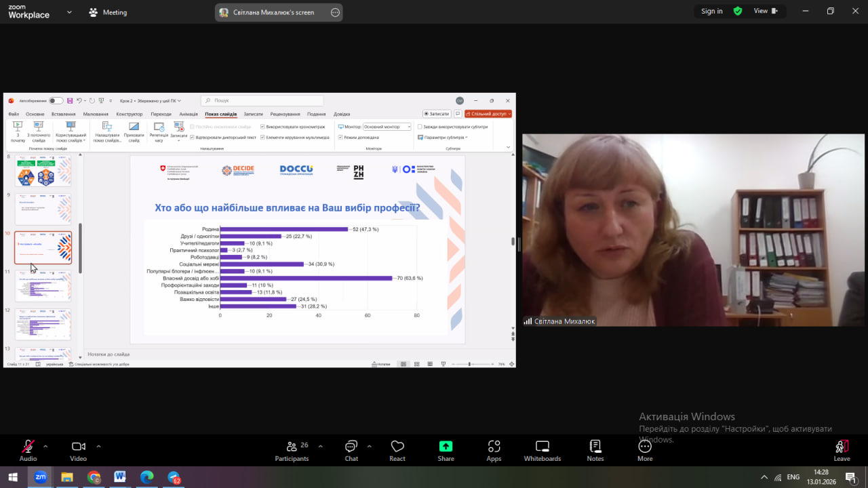Image resolution: width=868 pixels, height=488 pixels.
Task: Select slide 11 thumbnail in the shared panel
Action: tap(43, 286)
